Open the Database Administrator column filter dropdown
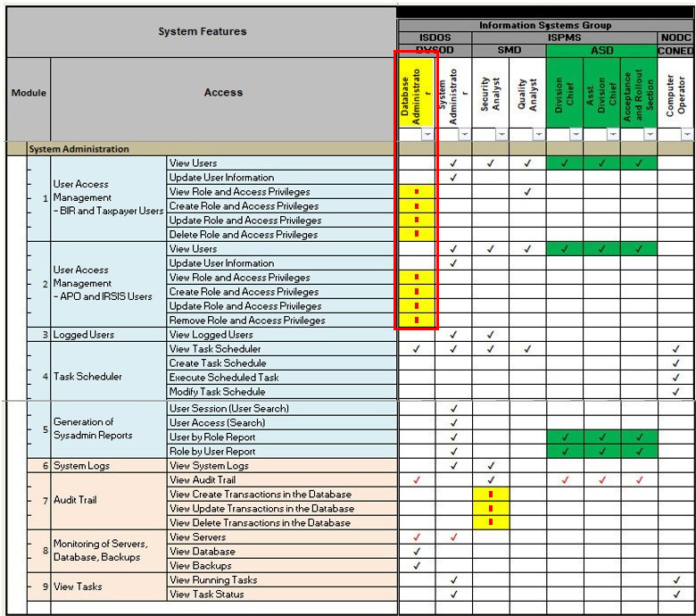Image resolution: width=696 pixels, height=616 pixels. [427, 134]
